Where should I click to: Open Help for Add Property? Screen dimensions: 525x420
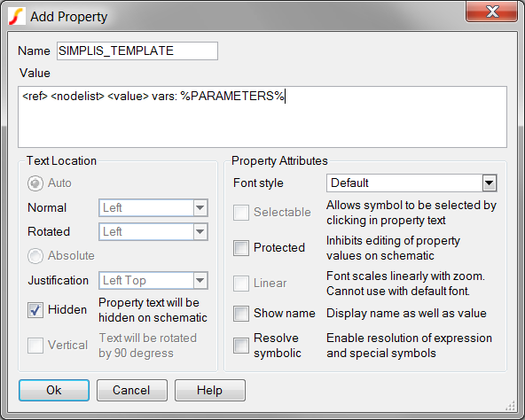click(210, 390)
